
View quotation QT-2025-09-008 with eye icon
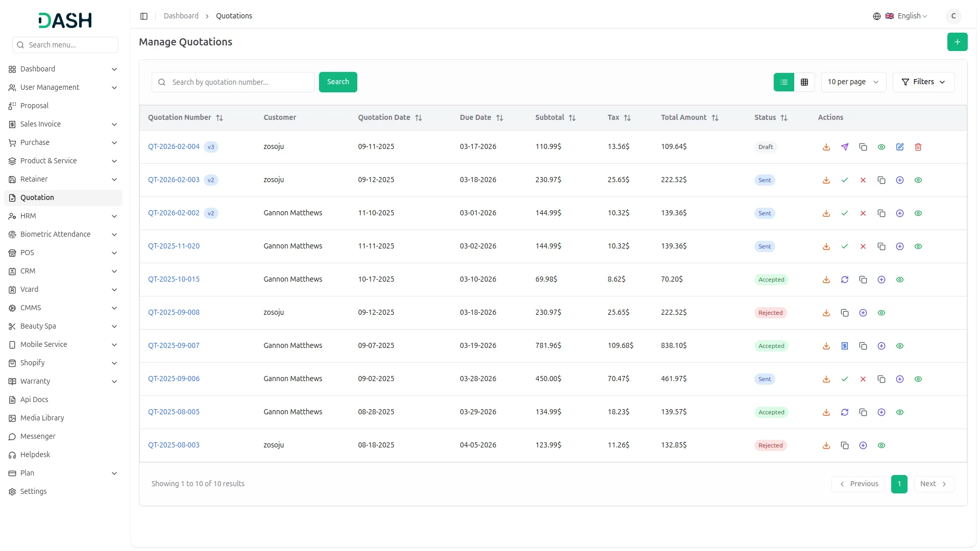(881, 313)
